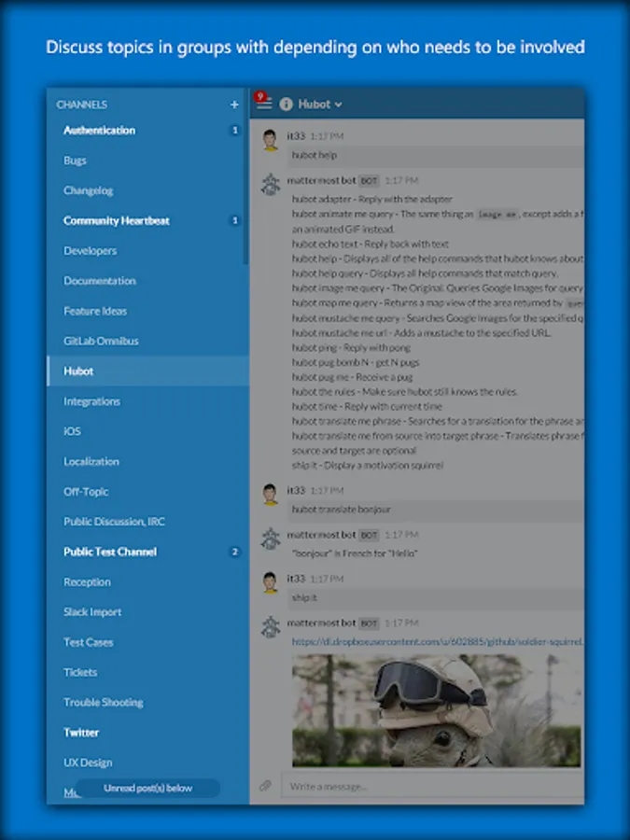Screen dimensions: 630x840
Task: Open the Changelog channel
Action: [147, 190]
